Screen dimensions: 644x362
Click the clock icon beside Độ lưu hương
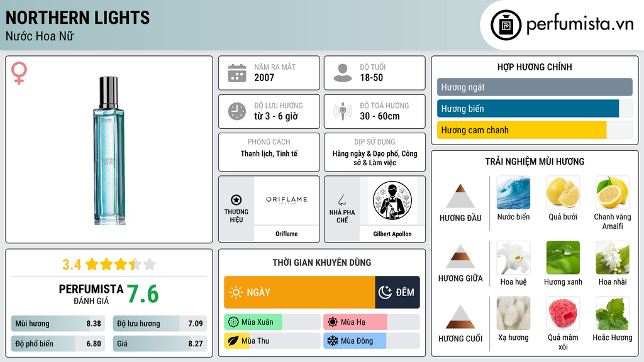[237, 111]
